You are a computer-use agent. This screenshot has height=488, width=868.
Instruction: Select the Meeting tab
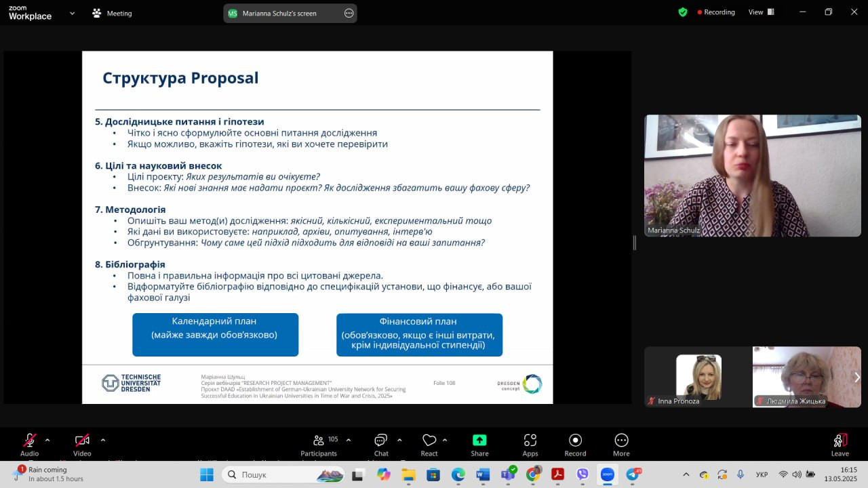coord(113,13)
